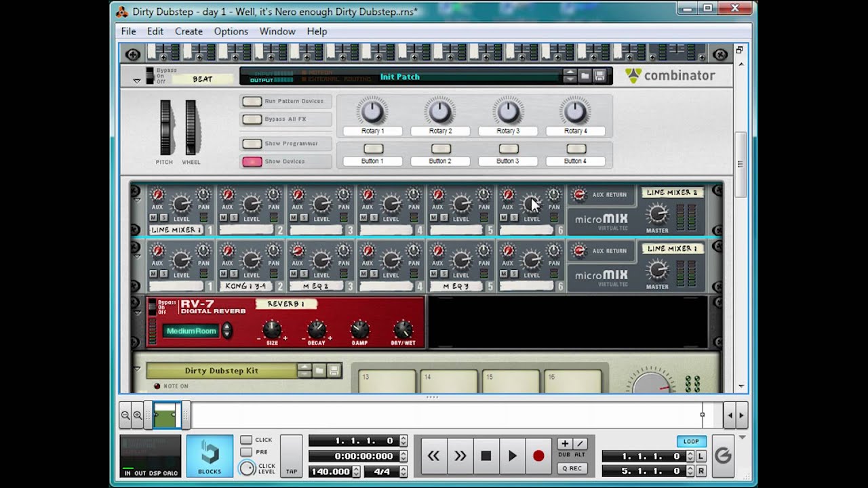Toggle Run Pattern Devices on the Combinator

(252, 102)
